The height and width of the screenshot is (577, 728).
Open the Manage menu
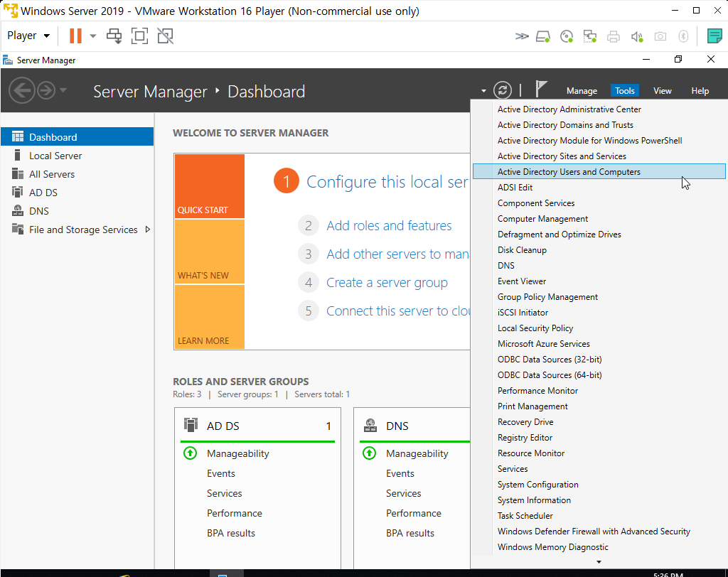click(582, 91)
